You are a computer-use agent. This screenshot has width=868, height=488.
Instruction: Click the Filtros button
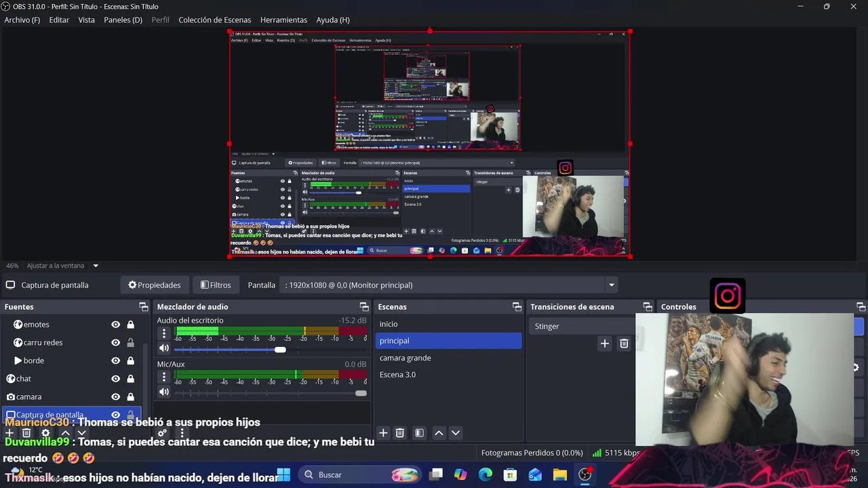(215, 285)
